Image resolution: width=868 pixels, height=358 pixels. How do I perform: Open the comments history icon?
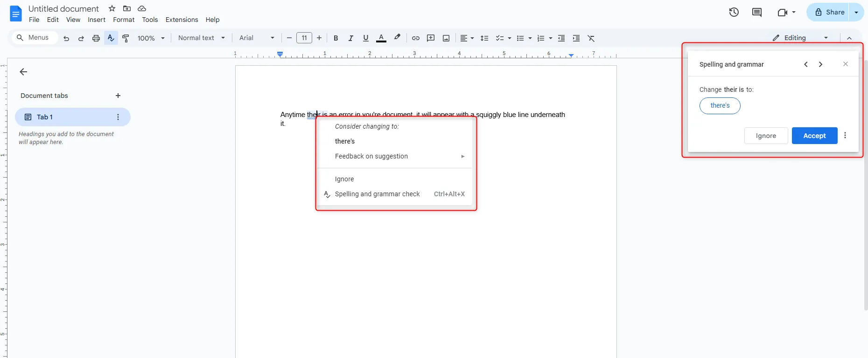click(757, 12)
